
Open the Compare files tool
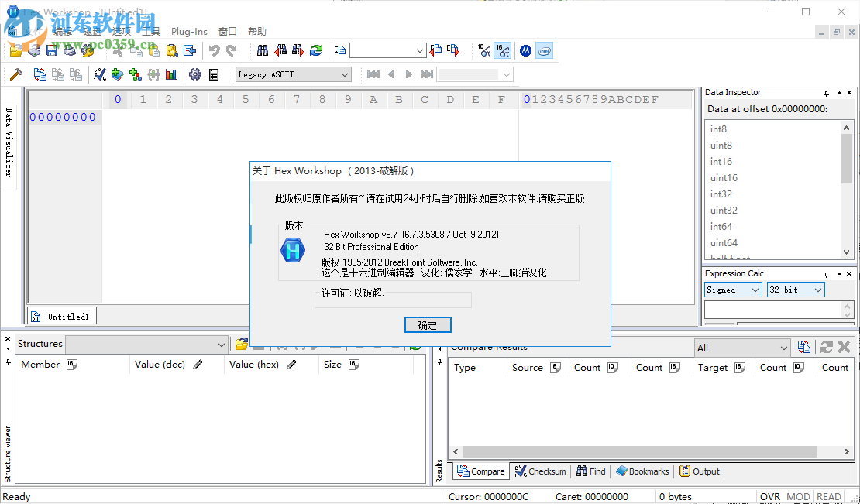click(40, 74)
